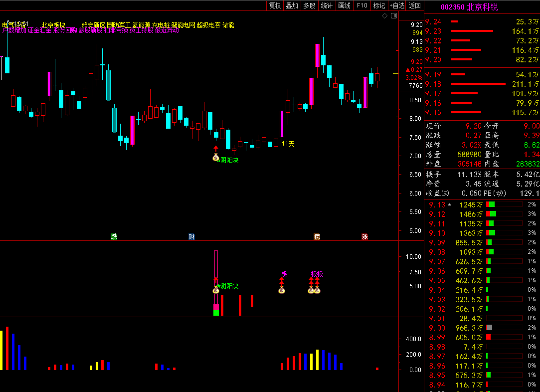Click the blue 财 marker icon

(191, 236)
